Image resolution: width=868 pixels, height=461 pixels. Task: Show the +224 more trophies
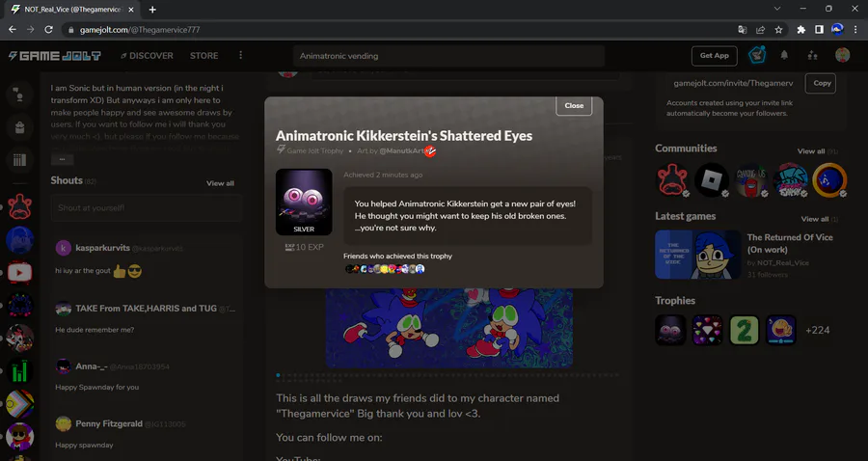tap(818, 330)
